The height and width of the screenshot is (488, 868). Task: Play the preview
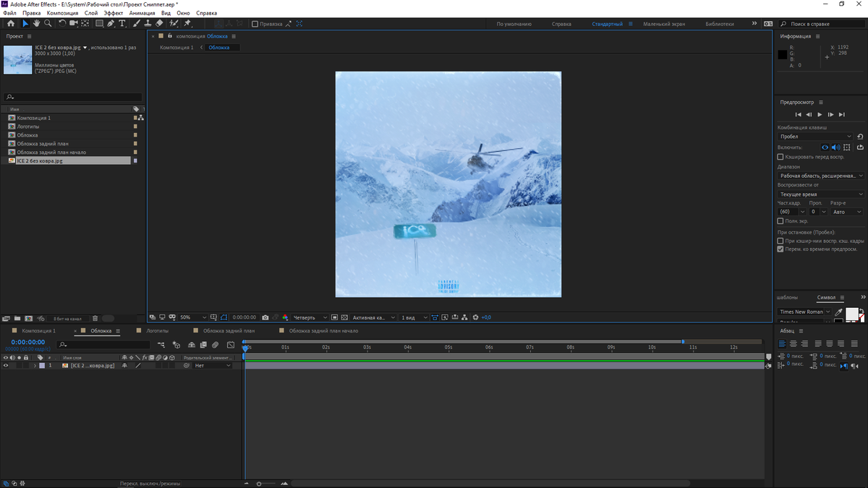(820, 114)
